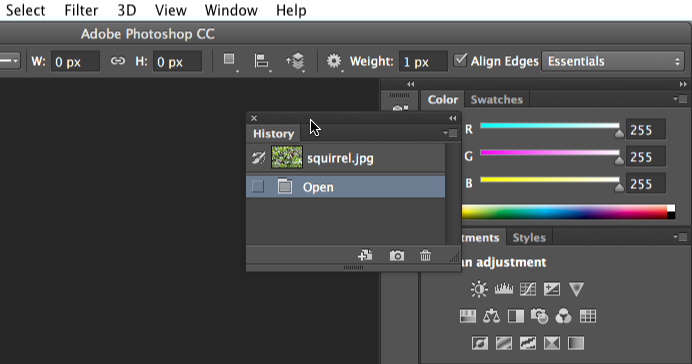The height and width of the screenshot is (364, 692).
Task: Set history brush source for Open
Action: click(258, 187)
